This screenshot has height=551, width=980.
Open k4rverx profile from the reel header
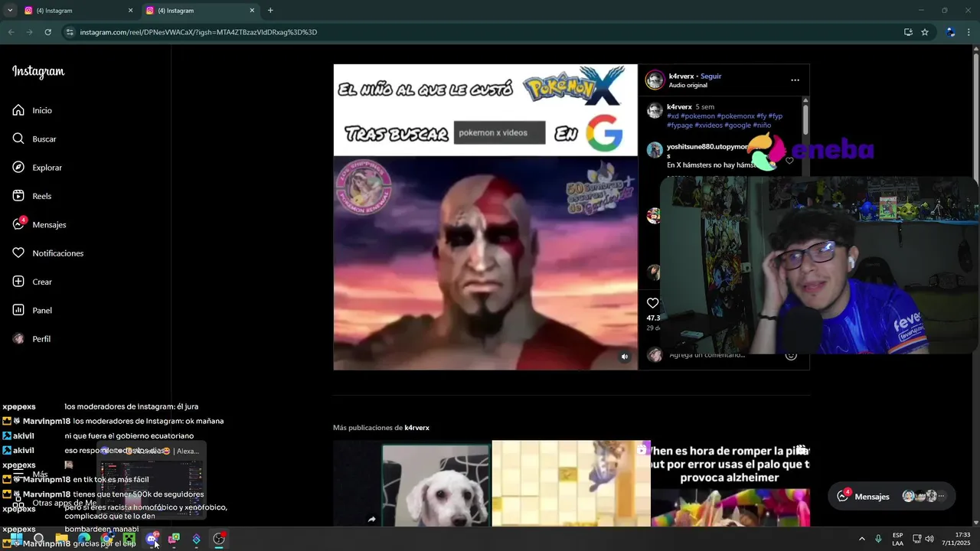pyautogui.click(x=680, y=76)
